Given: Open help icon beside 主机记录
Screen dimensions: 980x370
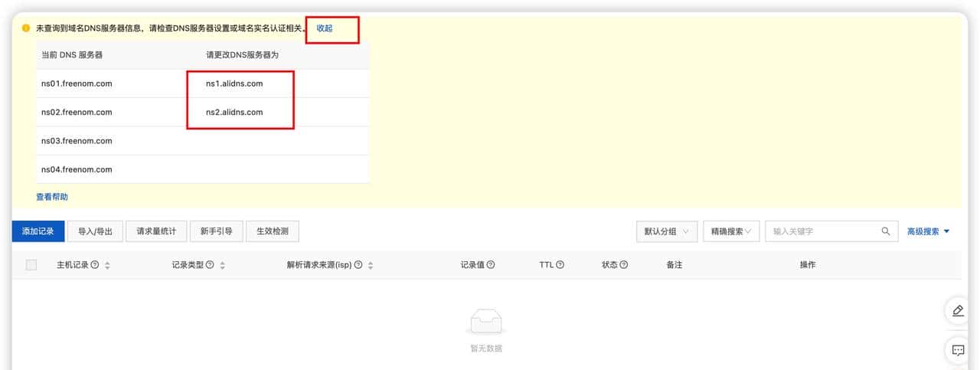Looking at the screenshot, I should 95,265.
